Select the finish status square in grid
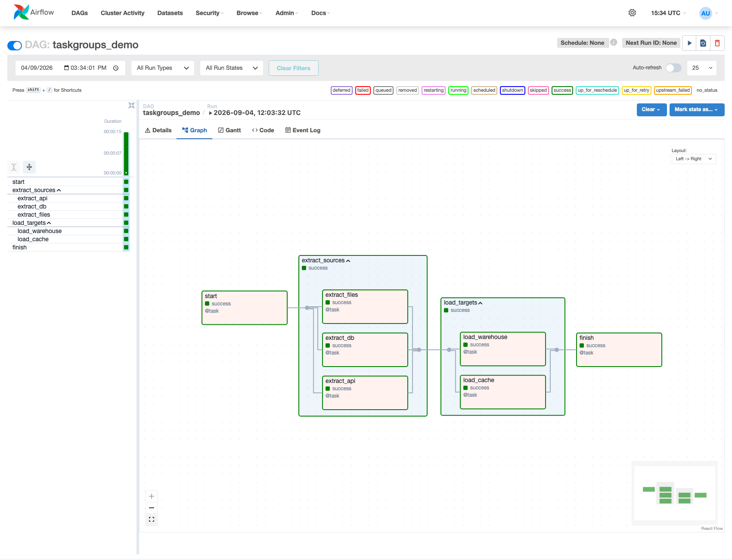 [126, 247]
